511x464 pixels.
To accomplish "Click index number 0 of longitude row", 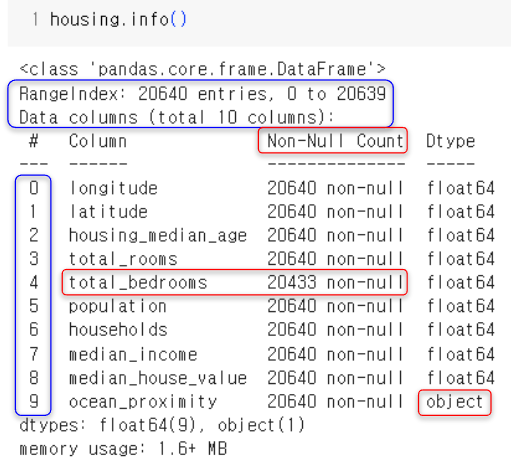I will 34,188.
